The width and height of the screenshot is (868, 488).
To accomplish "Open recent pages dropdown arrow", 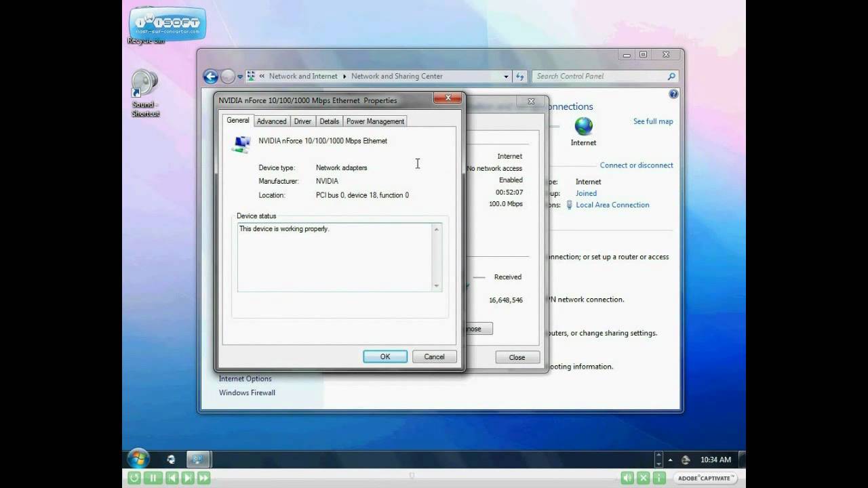I will pos(240,77).
